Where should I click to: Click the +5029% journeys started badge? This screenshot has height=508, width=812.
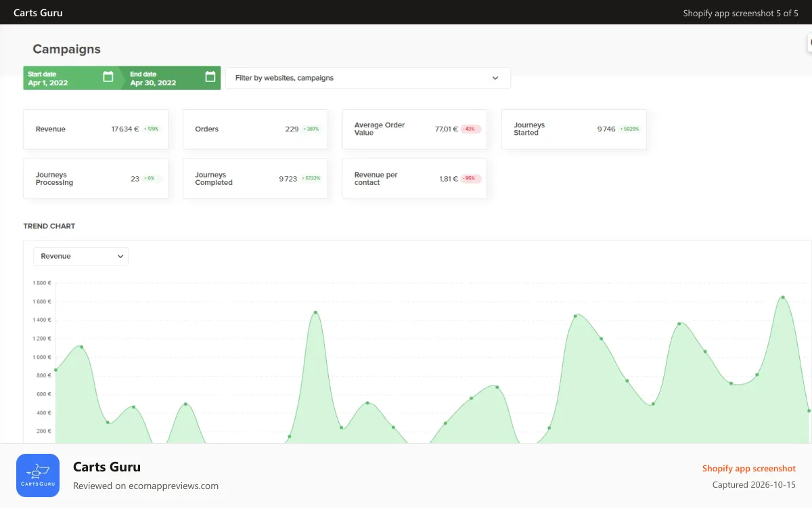point(629,129)
